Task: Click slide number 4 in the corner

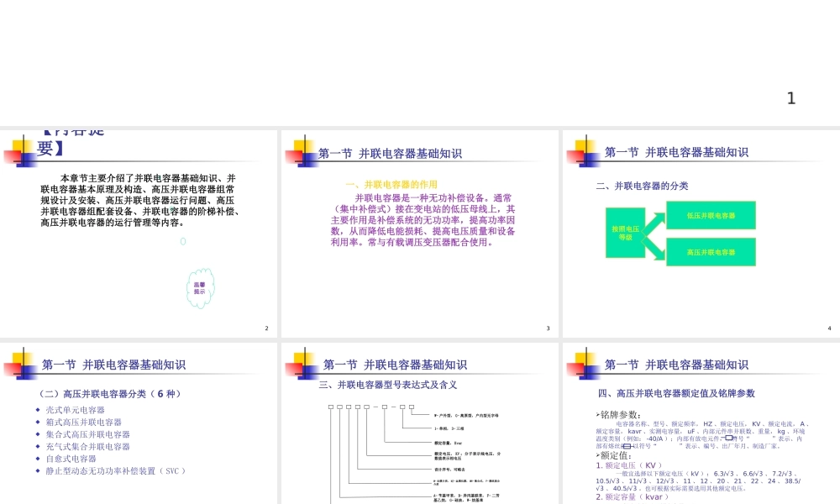Action: tap(828, 328)
